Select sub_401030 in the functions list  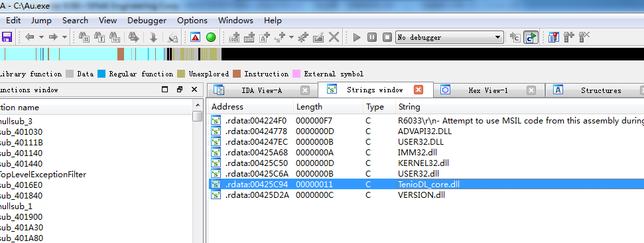click(21, 132)
